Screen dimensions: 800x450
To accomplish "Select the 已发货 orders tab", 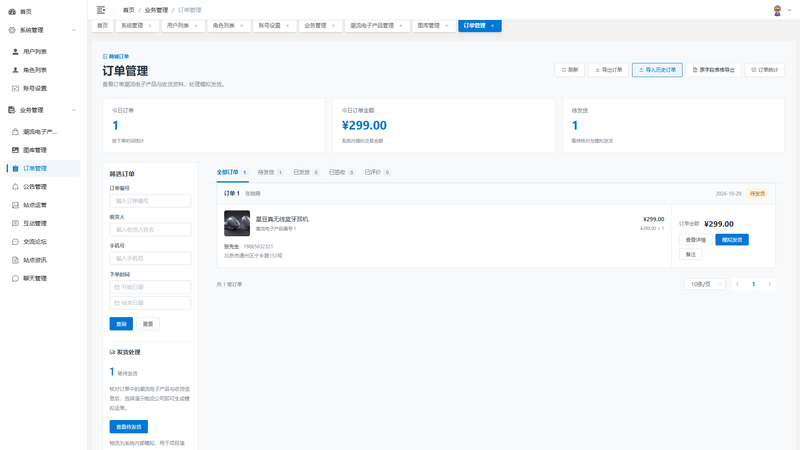I will pyautogui.click(x=306, y=172).
